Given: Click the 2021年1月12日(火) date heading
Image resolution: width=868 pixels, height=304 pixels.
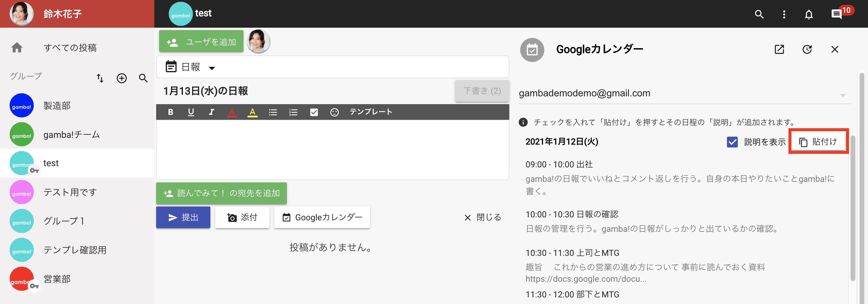Looking at the screenshot, I should 562,142.
